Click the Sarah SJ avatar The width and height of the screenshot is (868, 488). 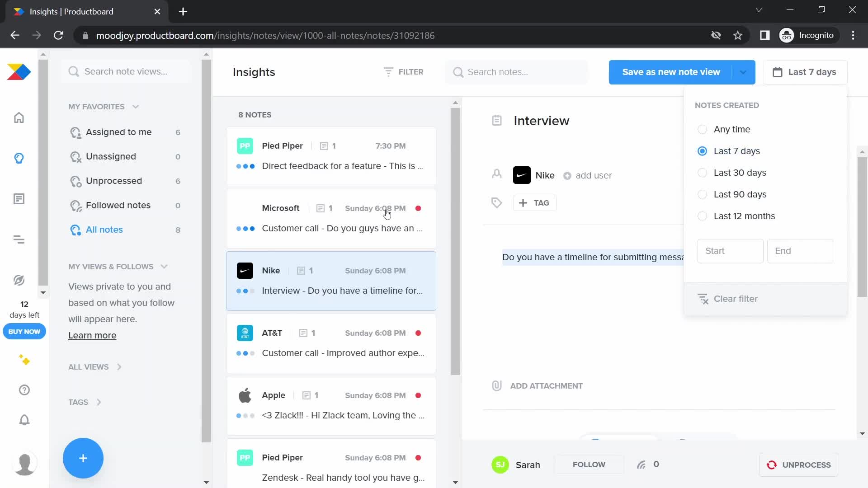(x=500, y=465)
